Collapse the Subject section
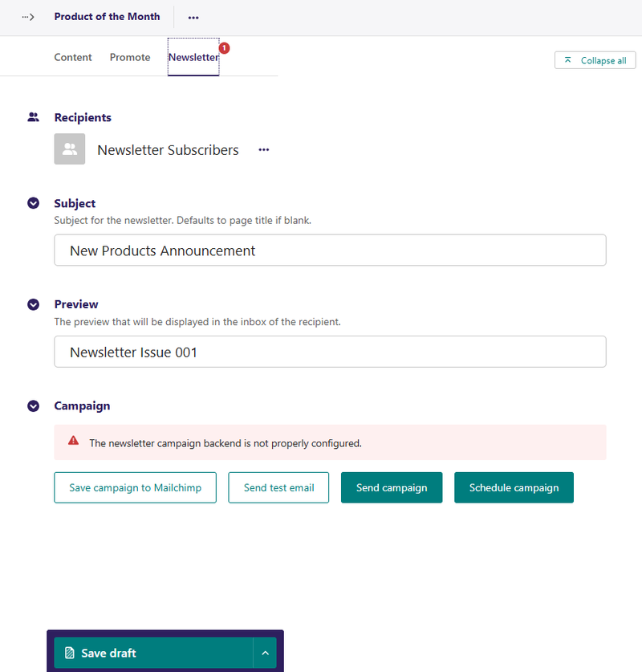 [34, 203]
